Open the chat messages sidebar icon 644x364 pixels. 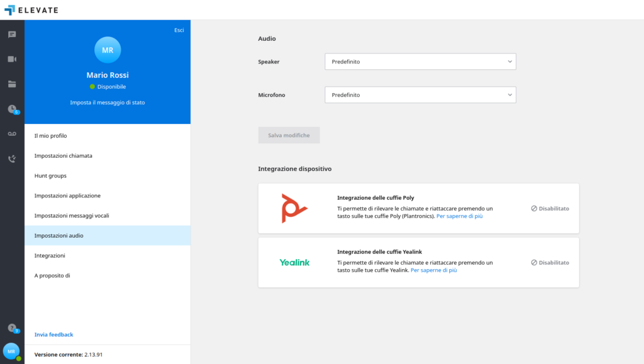[x=12, y=35]
